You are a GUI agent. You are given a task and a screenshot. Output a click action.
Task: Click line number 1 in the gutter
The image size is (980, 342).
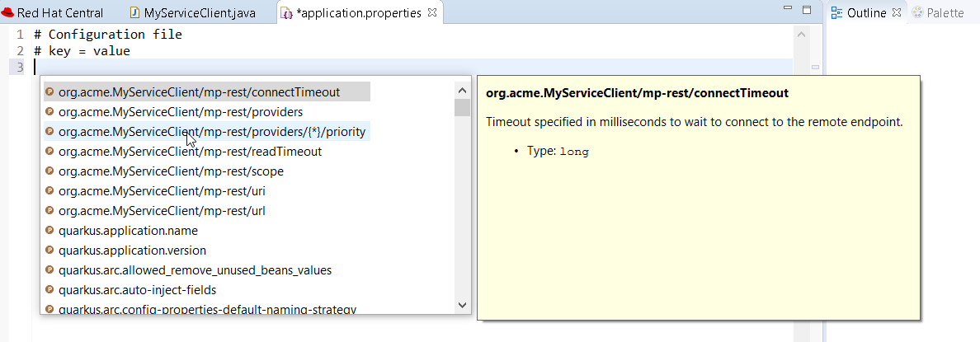point(20,35)
